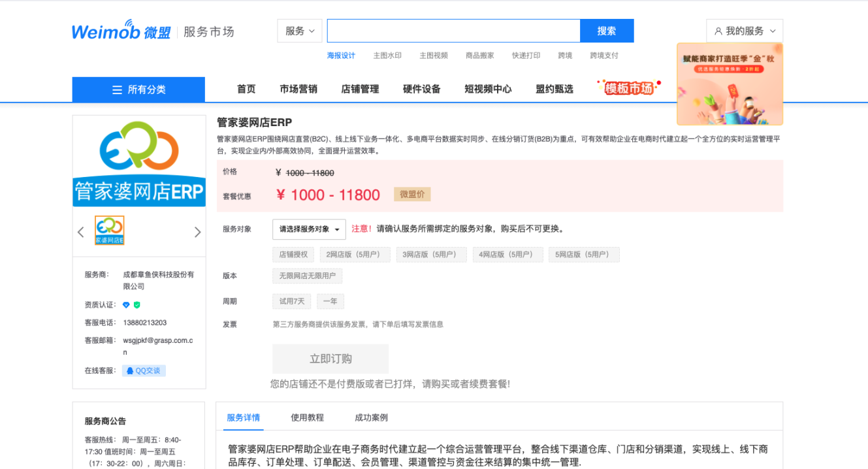
Task: Select the 4网店版（5用户） version option
Action: 507,255
